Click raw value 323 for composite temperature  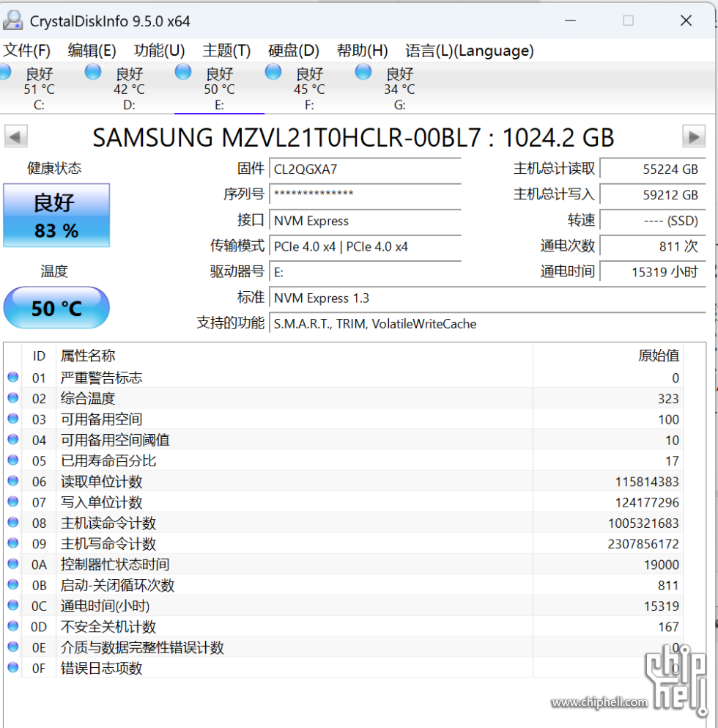click(x=669, y=399)
